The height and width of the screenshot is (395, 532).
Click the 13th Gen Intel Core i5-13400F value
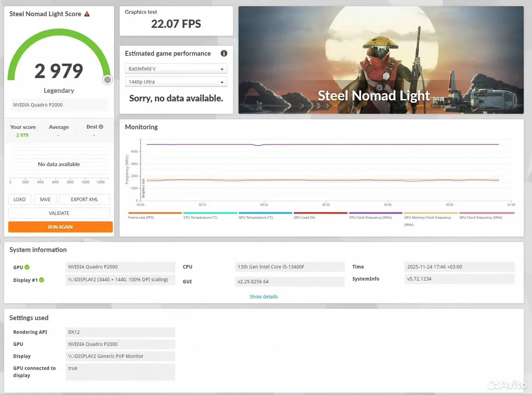click(290, 267)
